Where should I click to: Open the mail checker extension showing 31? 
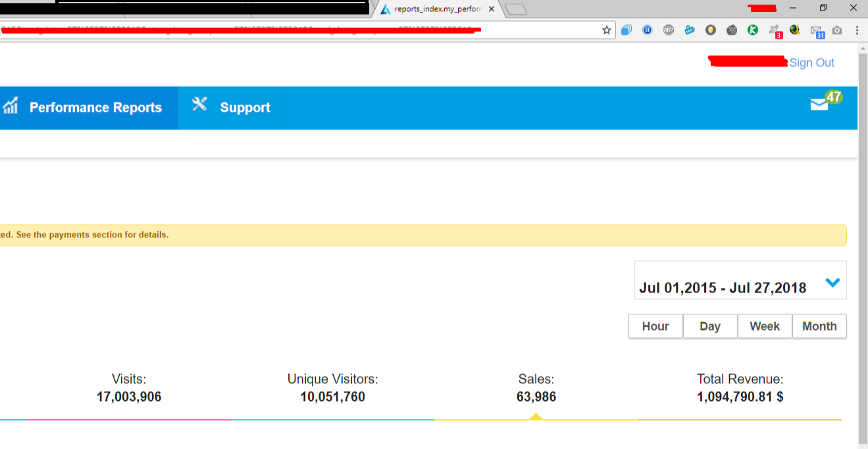(x=817, y=31)
